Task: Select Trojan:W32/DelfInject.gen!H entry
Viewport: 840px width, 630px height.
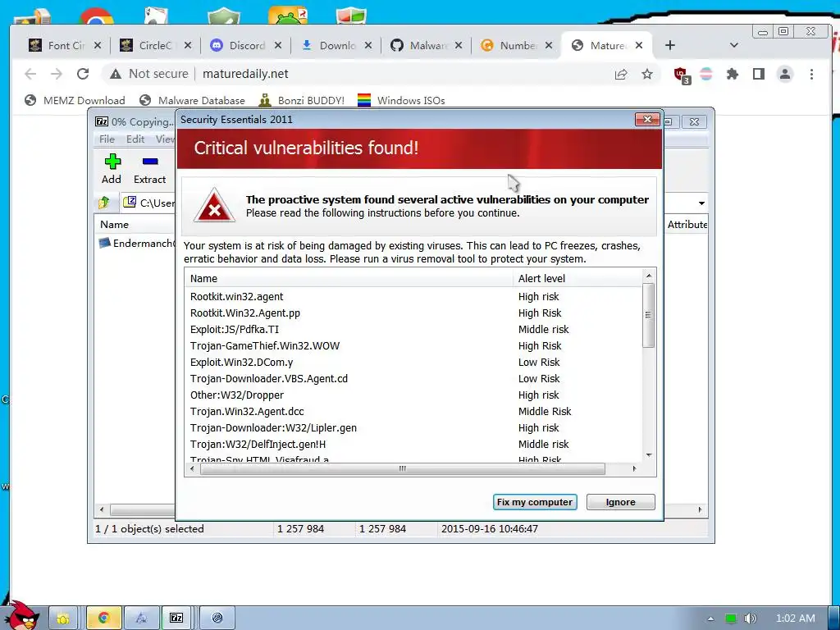Action: click(x=413, y=444)
